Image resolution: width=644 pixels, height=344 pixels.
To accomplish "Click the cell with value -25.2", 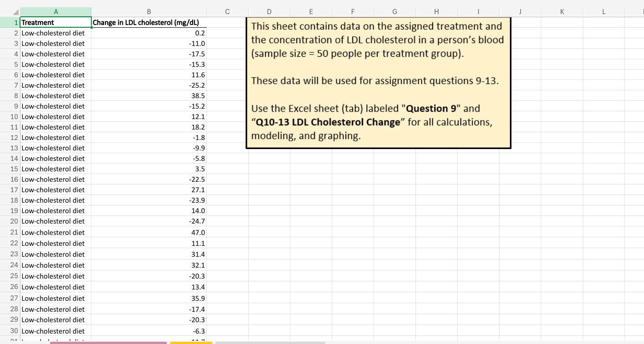I will point(149,85).
